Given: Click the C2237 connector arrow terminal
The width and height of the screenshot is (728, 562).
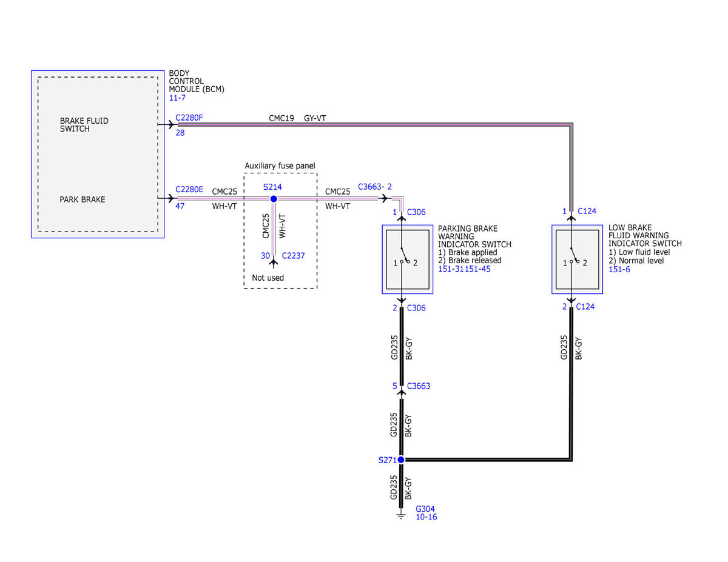Looking at the screenshot, I should click(274, 261).
